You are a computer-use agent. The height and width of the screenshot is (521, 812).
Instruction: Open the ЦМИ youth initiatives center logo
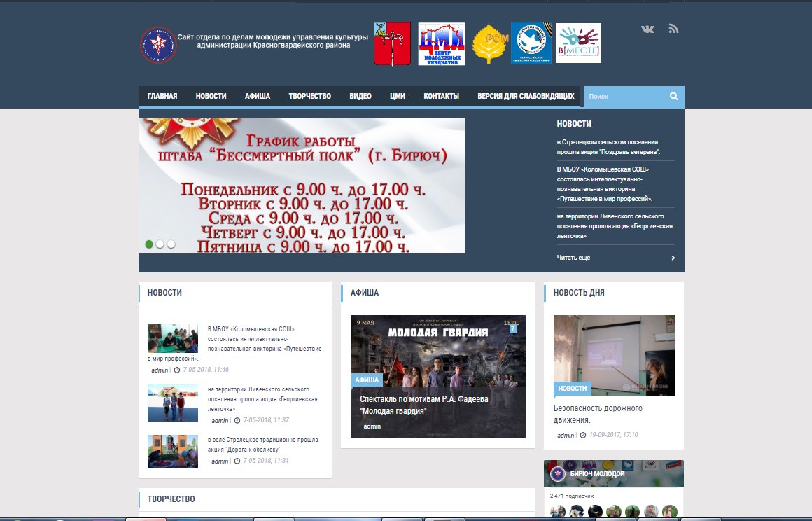pos(442,44)
